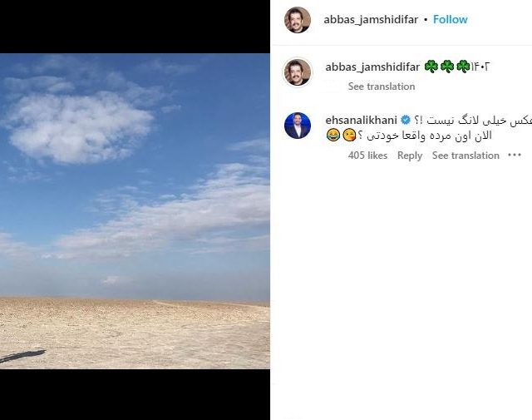Click the kissing face emoji in comment
Screen dimensions: 532x420
click(349, 135)
